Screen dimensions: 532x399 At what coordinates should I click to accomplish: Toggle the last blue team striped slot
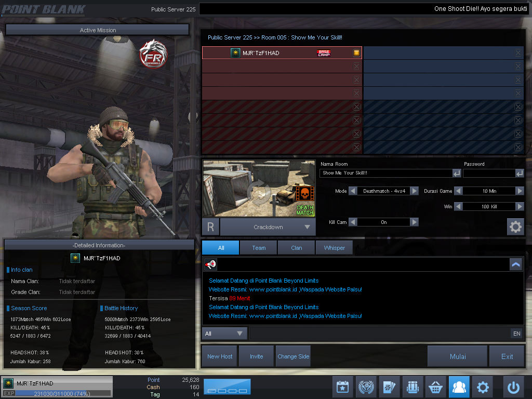(518, 147)
